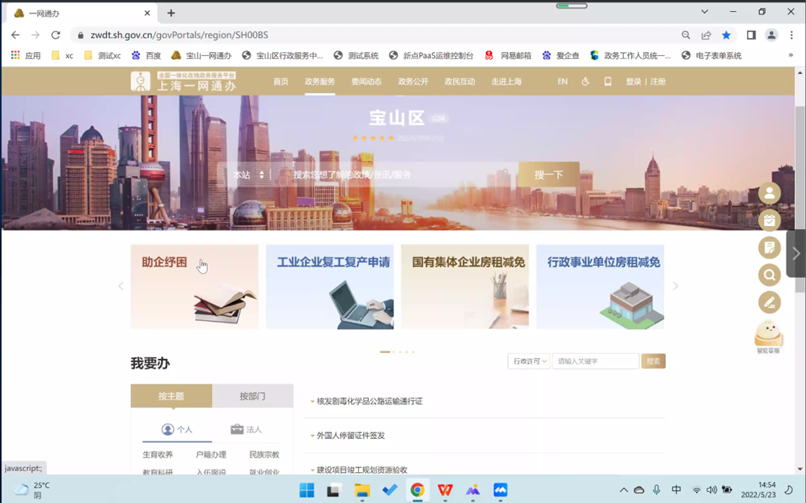Open File Explorer from the taskbar
The height and width of the screenshot is (503, 806).
click(362, 490)
